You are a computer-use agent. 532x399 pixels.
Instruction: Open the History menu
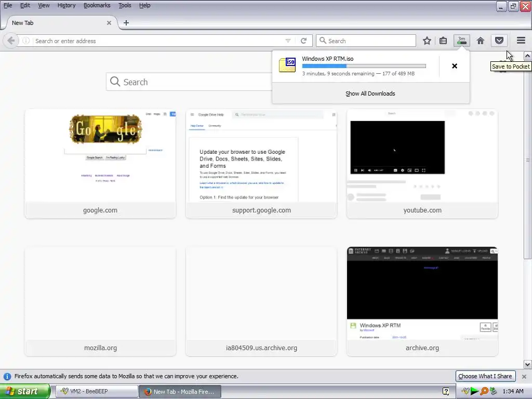click(x=66, y=5)
